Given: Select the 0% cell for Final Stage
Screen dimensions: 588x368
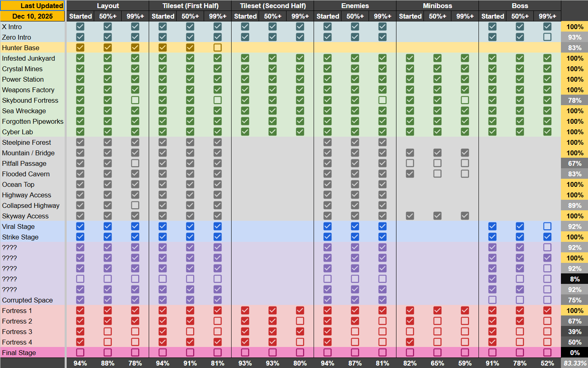Looking at the screenshot, I should coord(575,353).
